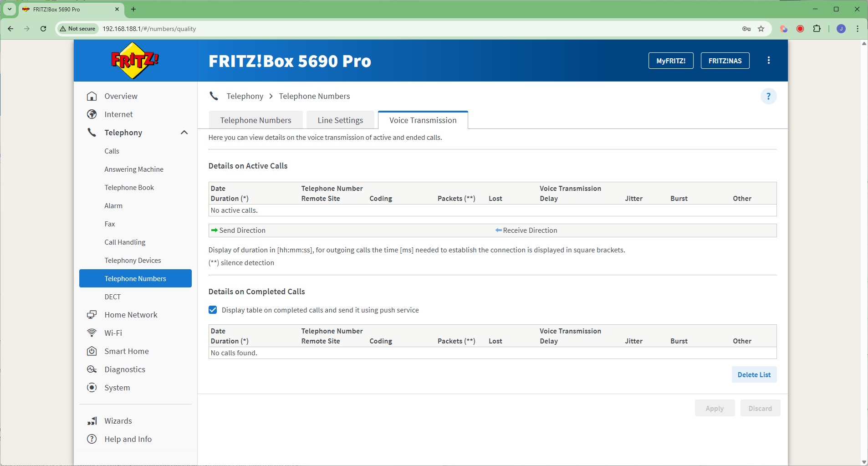Click the multicolor extension icon in toolbar
868x466 pixels.
click(784, 29)
